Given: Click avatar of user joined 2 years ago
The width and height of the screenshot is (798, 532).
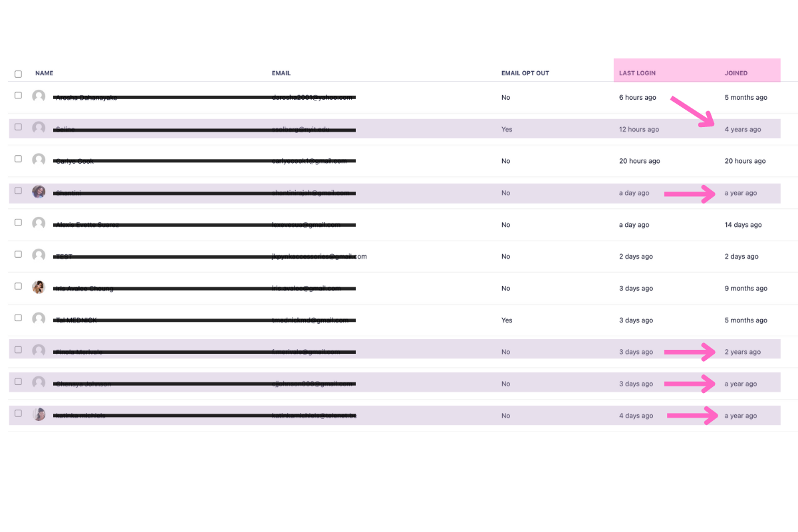Looking at the screenshot, I should click(x=39, y=350).
